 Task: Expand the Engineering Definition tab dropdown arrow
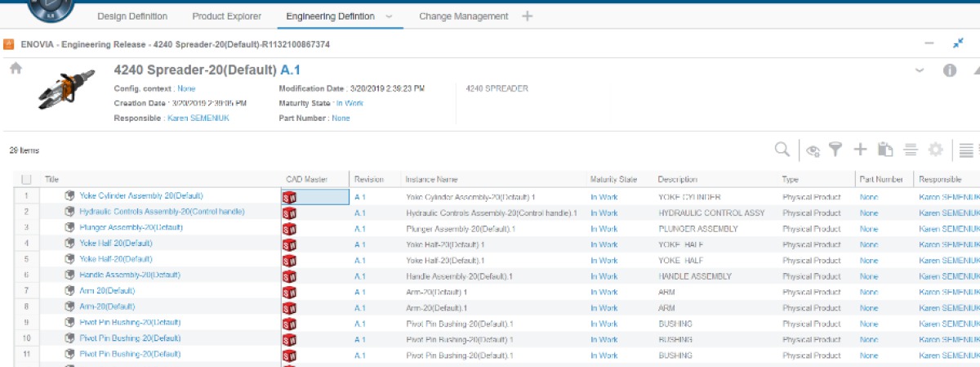(389, 16)
